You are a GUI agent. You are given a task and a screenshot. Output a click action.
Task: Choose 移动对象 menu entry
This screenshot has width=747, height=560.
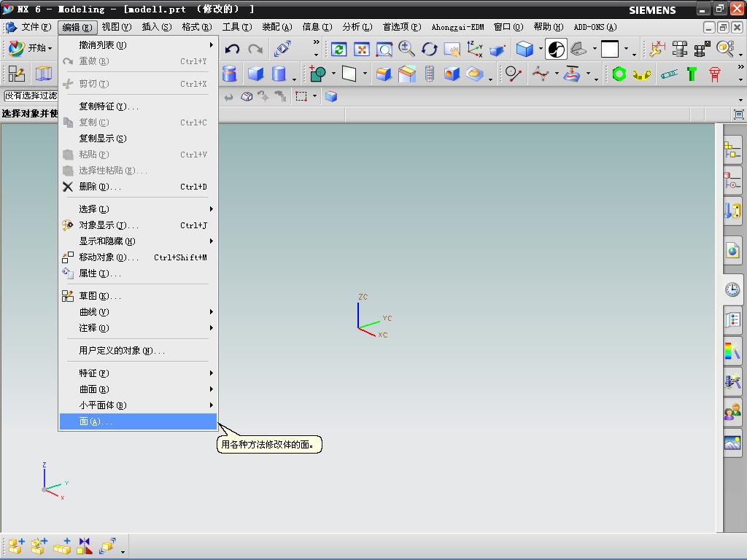coord(138,257)
